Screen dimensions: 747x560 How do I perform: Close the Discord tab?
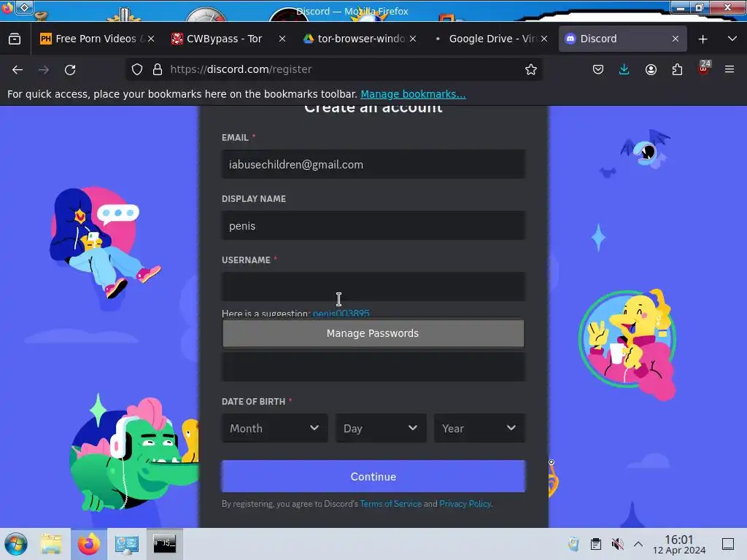[675, 39]
